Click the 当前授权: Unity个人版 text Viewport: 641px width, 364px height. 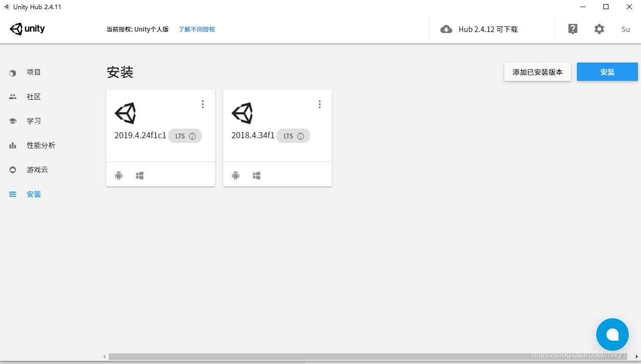tap(137, 29)
